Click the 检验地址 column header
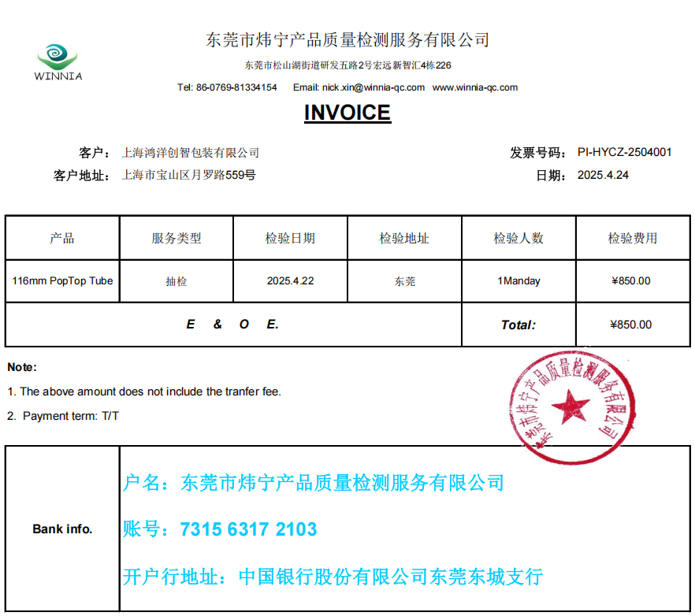This screenshot has width=695, height=616. (x=404, y=238)
